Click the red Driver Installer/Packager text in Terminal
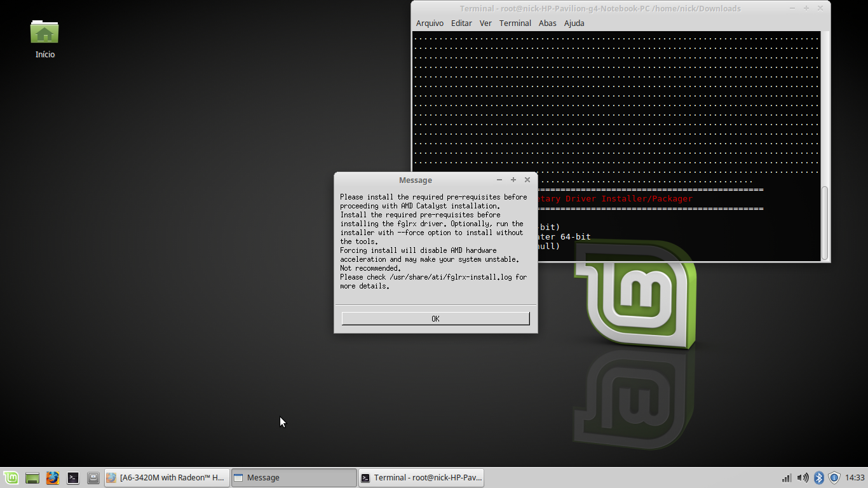This screenshot has height=488, width=868. (615, 199)
